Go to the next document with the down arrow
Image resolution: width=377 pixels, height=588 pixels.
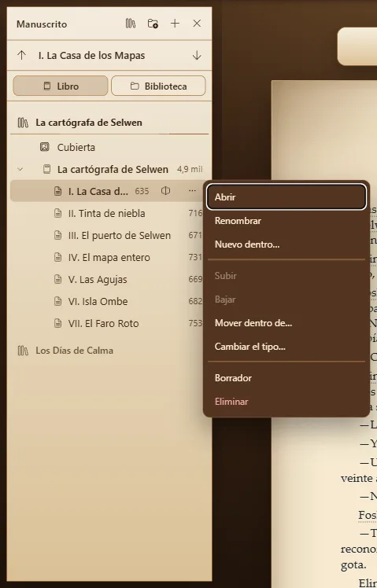tap(197, 56)
